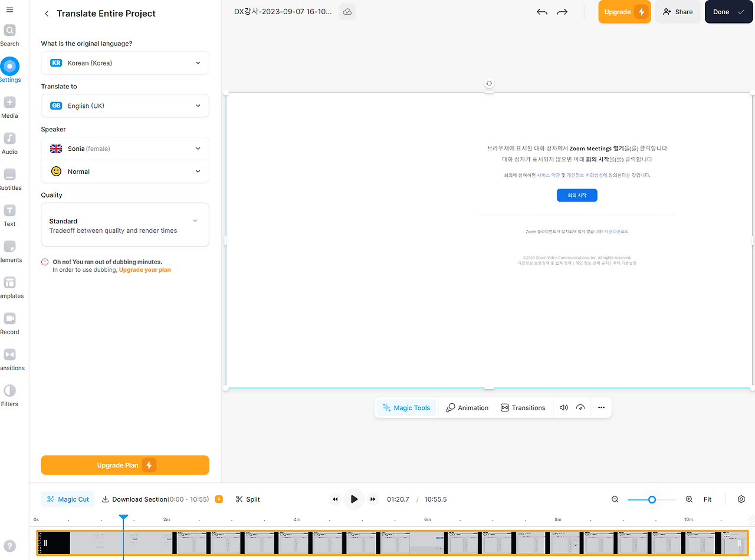Click the rotate handle above the canvas
This screenshot has width=755, height=560.
click(x=489, y=84)
